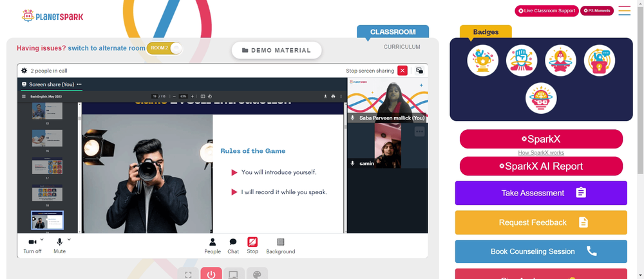Rotate the PDF document

click(209, 96)
